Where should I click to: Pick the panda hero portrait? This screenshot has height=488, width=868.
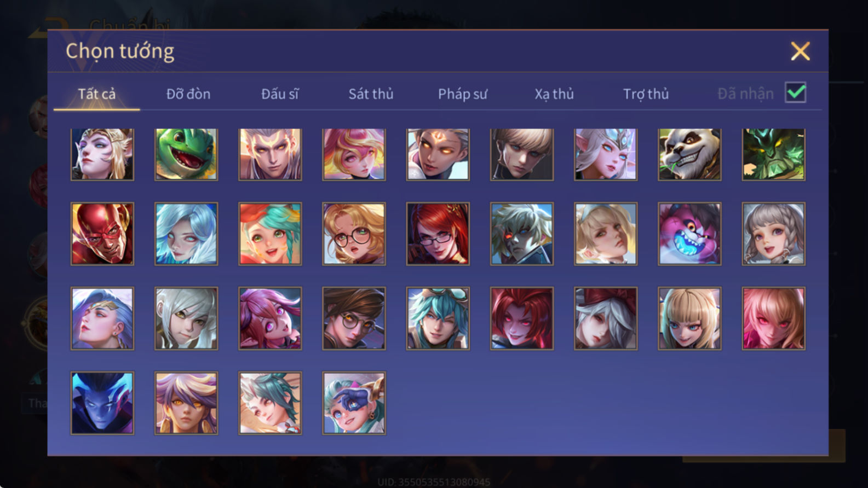(689, 154)
